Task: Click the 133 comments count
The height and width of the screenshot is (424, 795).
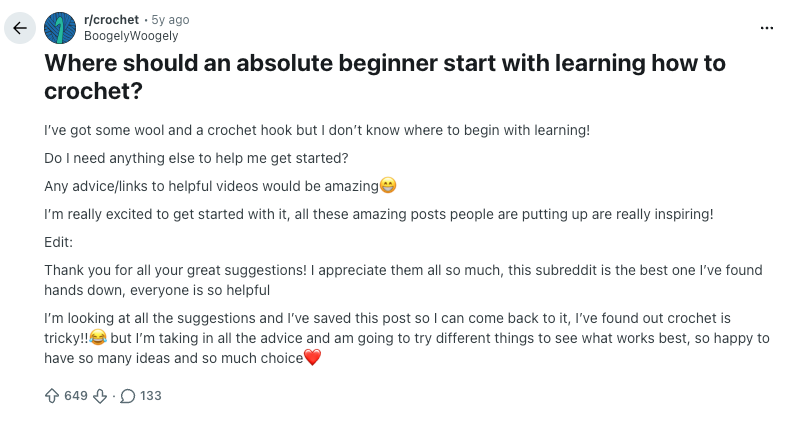Action: coord(150,396)
